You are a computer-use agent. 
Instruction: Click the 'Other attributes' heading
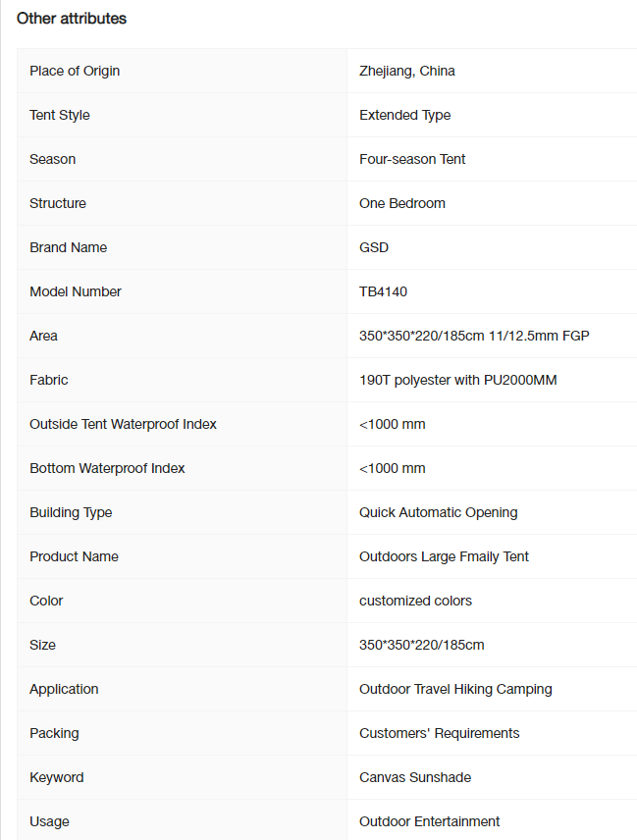[x=72, y=19]
